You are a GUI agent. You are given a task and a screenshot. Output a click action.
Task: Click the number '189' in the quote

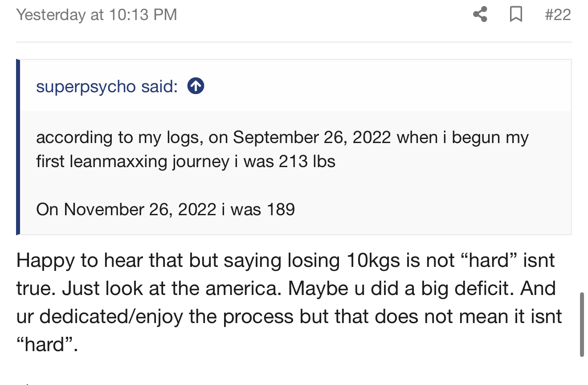pos(280,209)
